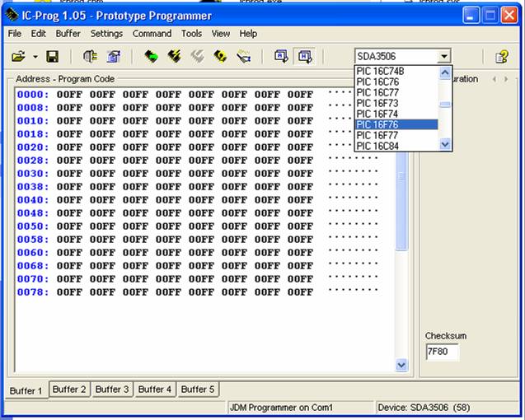Switch to the Buffer 3 tab
This screenshot has width=525, height=420.
click(x=112, y=389)
